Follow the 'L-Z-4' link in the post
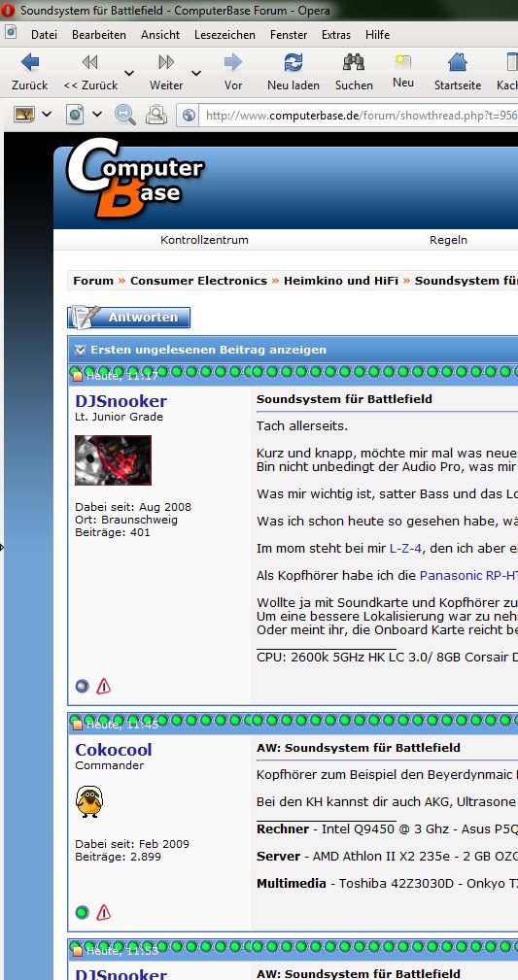 tap(405, 548)
